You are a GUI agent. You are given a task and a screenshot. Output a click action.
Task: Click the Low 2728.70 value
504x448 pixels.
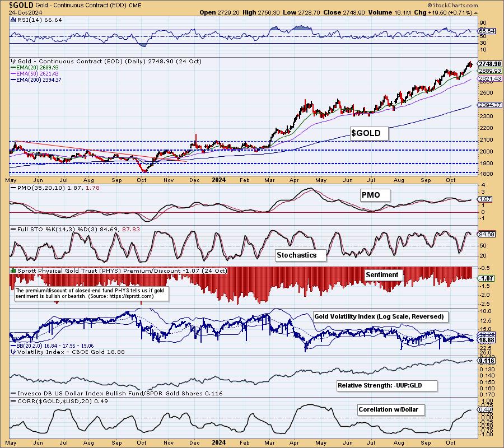coord(301,12)
